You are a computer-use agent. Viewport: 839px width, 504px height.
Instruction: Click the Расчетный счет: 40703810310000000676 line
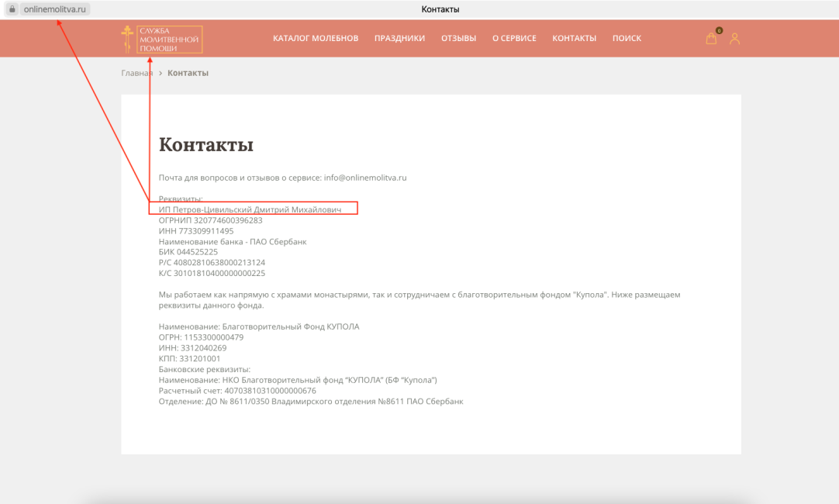237,391
